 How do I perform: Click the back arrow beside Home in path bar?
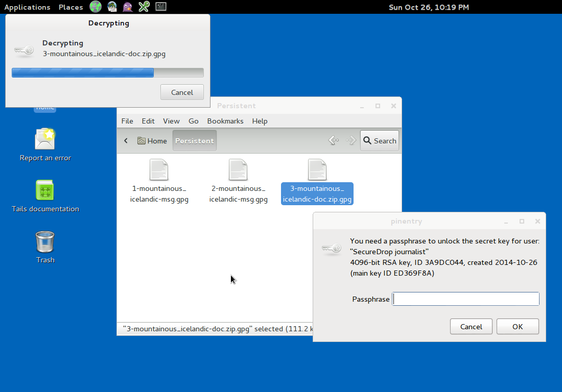click(126, 141)
